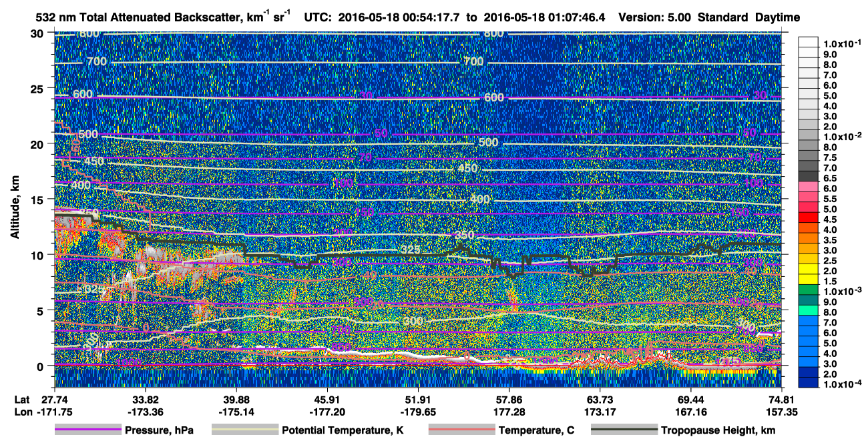Click the colorbar label 1.0x10-2
Image resolution: width=868 pixels, height=445 pixels.
(842, 137)
